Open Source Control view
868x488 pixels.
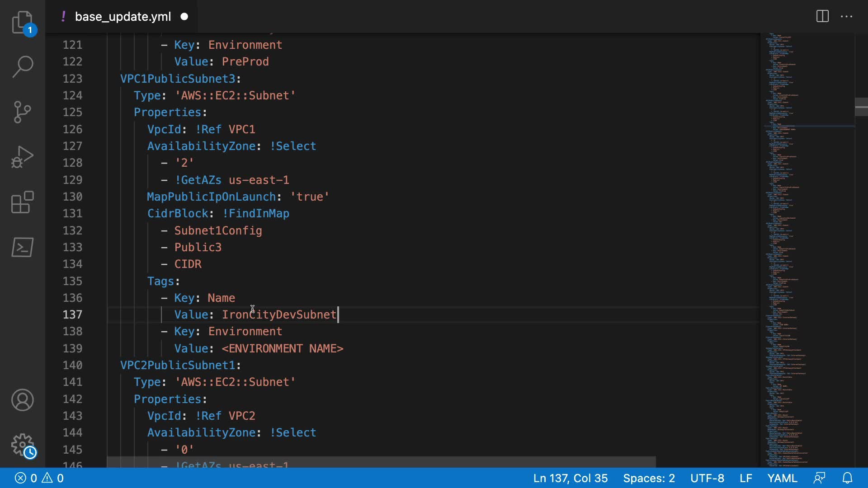[x=22, y=112]
